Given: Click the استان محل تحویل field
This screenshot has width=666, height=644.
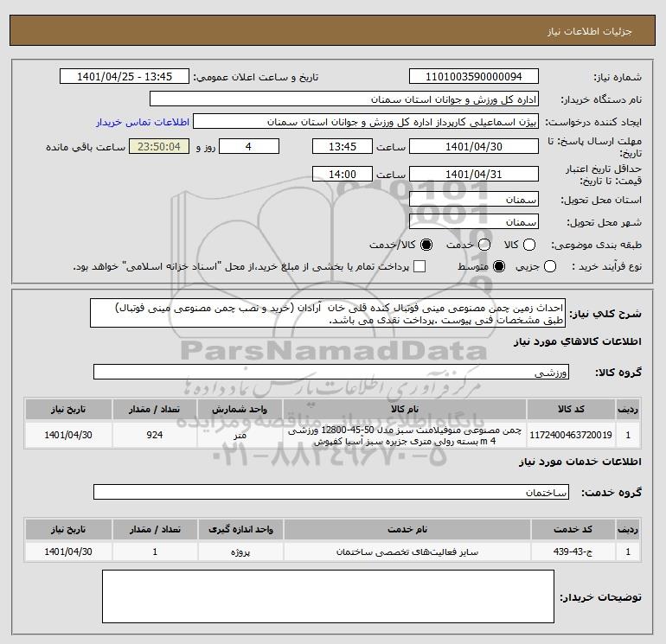Looking at the screenshot, I should (474, 200).
